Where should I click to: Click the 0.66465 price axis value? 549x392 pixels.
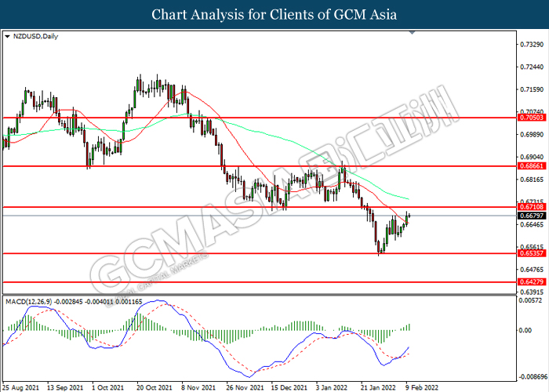pyautogui.click(x=532, y=225)
